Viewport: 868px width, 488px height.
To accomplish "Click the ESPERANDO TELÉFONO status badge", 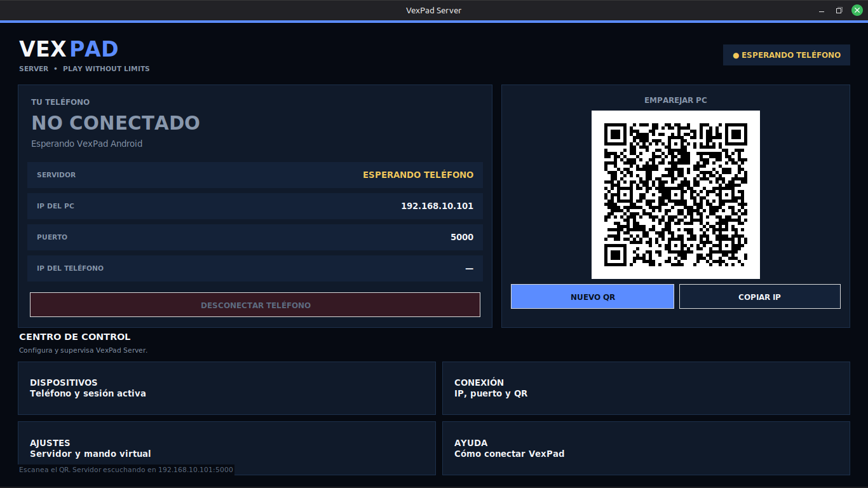I will coord(787,55).
